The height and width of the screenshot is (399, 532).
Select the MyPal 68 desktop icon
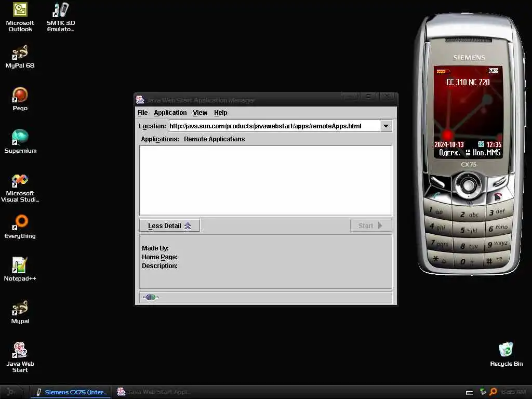(x=20, y=57)
